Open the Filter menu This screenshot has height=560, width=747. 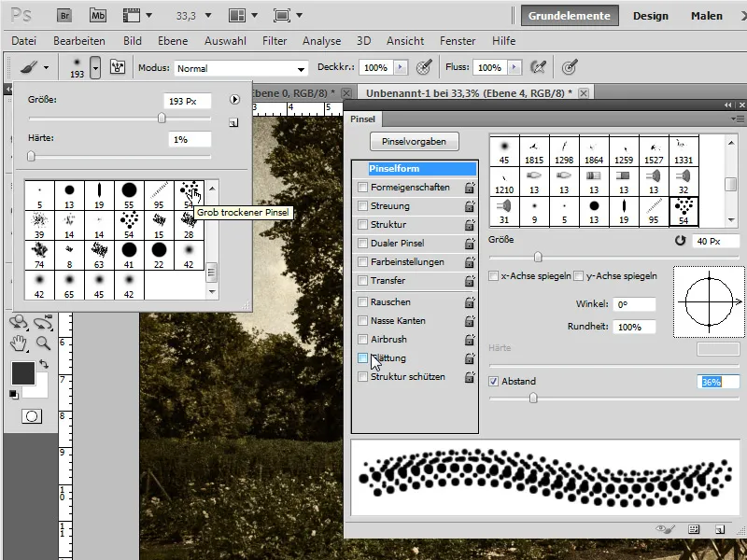275,41
